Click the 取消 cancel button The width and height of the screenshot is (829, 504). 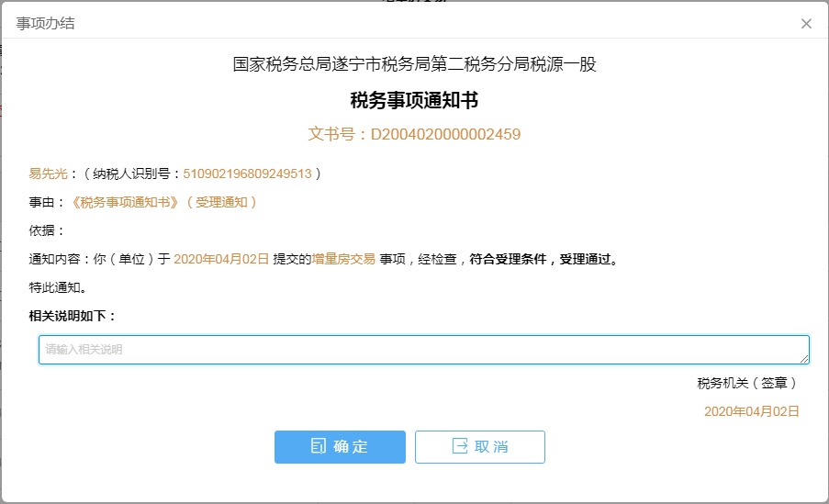(x=479, y=447)
